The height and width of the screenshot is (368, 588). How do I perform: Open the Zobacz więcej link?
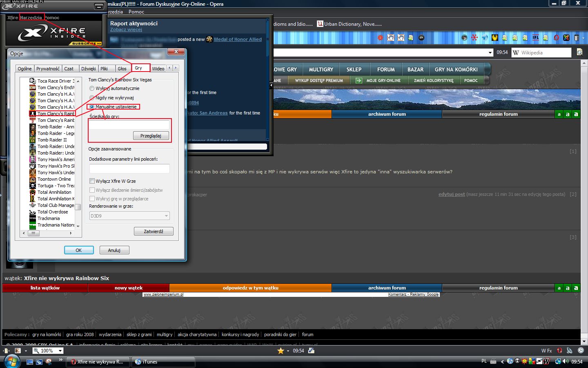(x=126, y=29)
